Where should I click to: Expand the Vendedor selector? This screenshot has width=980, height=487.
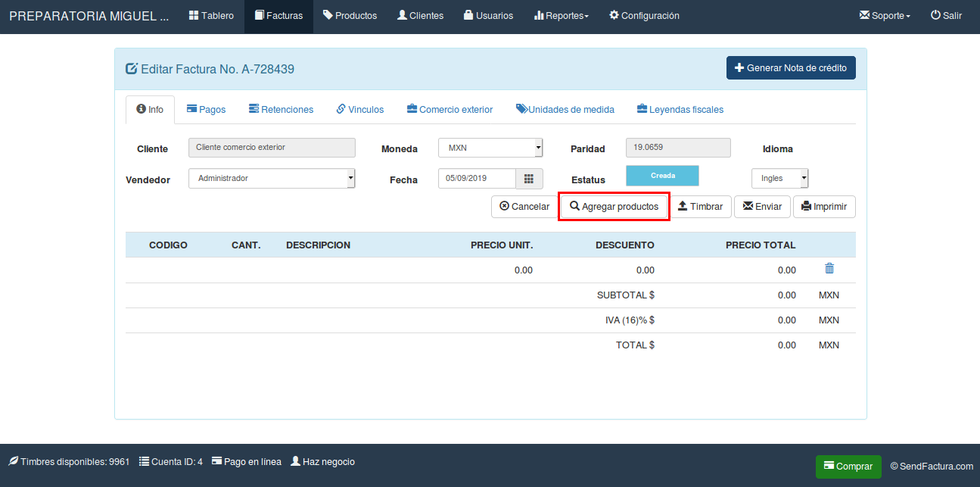[272, 178]
